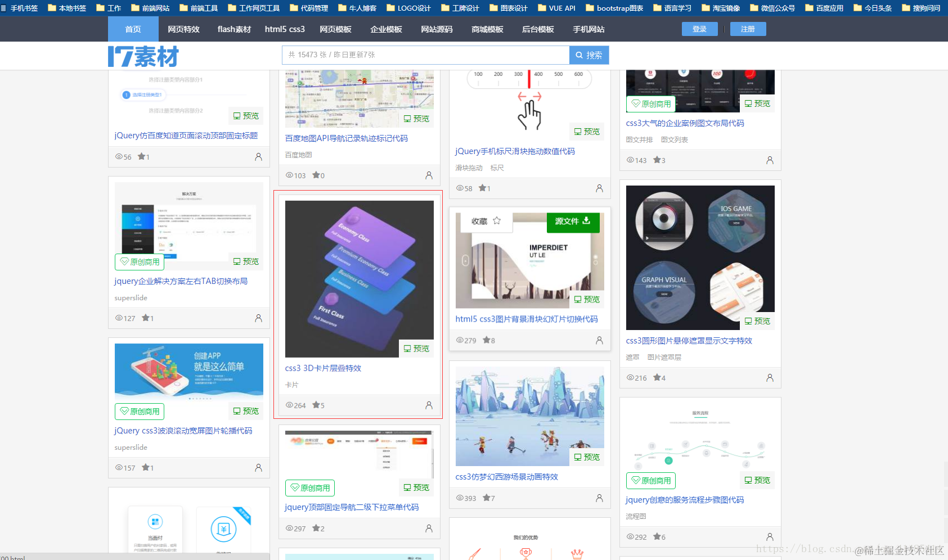Open css3仿梦幻西游场景动画特效 link
The image size is (948, 560).
click(506, 477)
